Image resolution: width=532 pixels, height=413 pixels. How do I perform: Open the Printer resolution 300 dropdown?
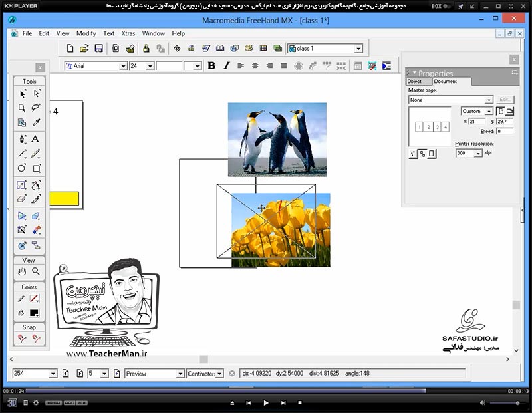(x=478, y=154)
